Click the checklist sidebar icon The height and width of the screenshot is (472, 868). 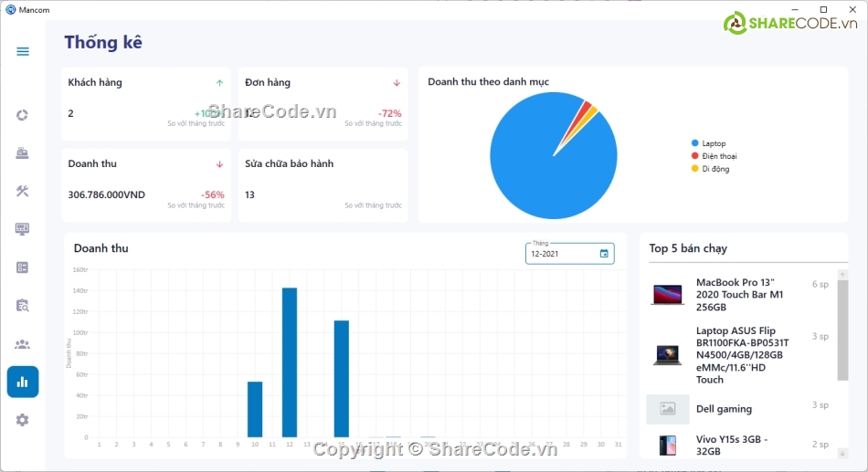[x=23, y=267]
